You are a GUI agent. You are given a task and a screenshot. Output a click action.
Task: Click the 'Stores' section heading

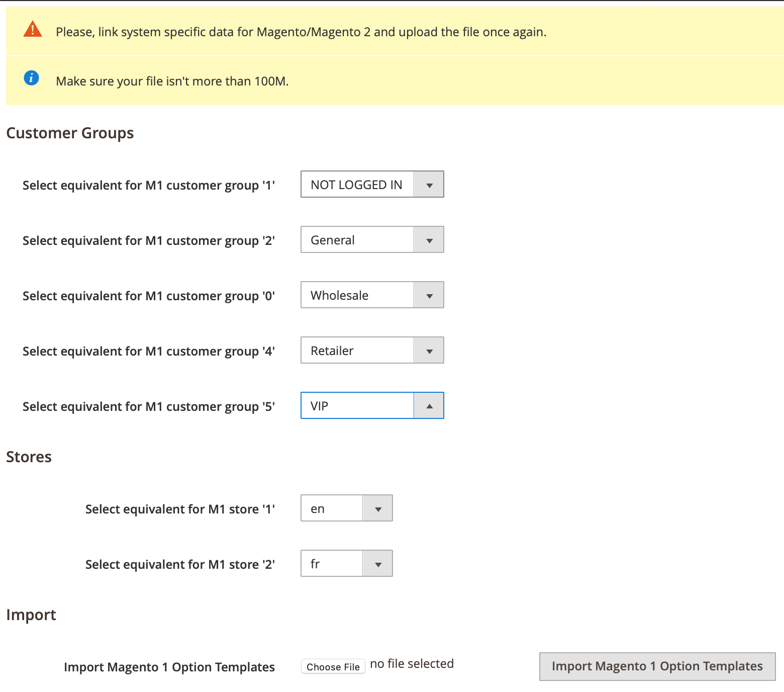[x=29, y=457]
